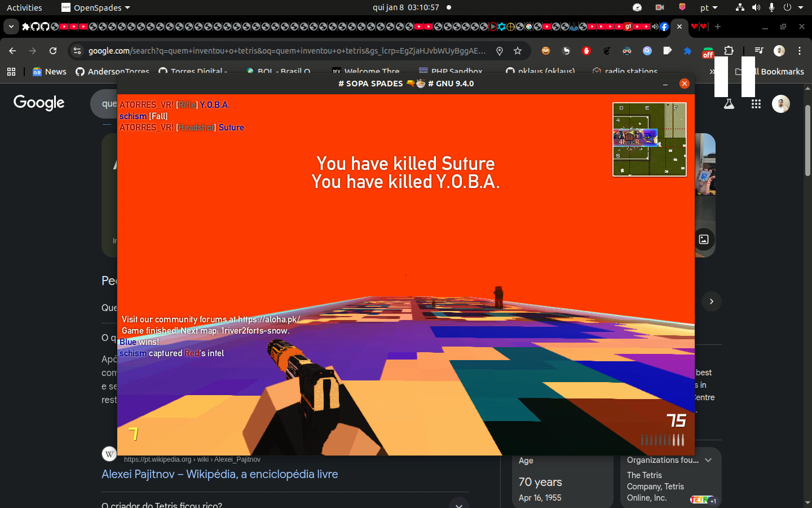The image size is (812, 508).
Task: Open Search Labs flask icon
Action: [x=729, y=104]
